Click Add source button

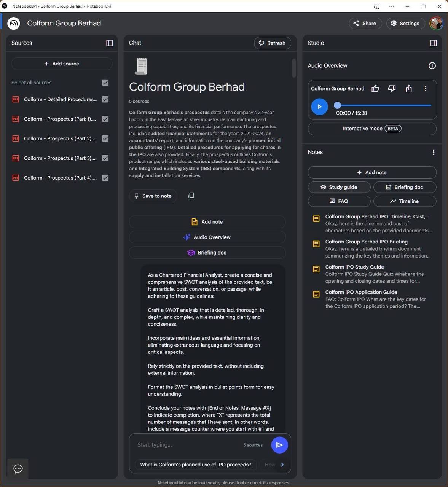[x=62, y=64]
